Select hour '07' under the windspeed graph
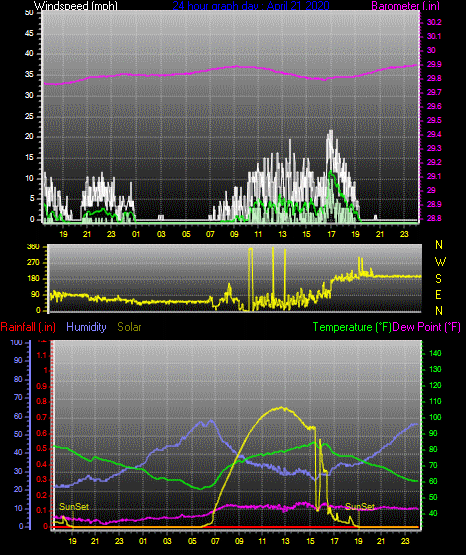The width and height of the screenshot is (466, 555). (x=210, y=234)
